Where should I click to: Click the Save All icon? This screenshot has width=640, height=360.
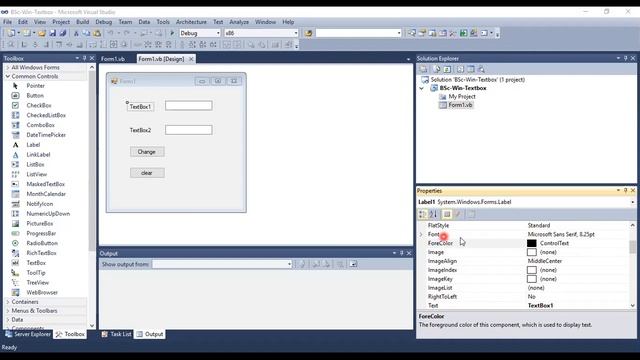click(63, 33)
